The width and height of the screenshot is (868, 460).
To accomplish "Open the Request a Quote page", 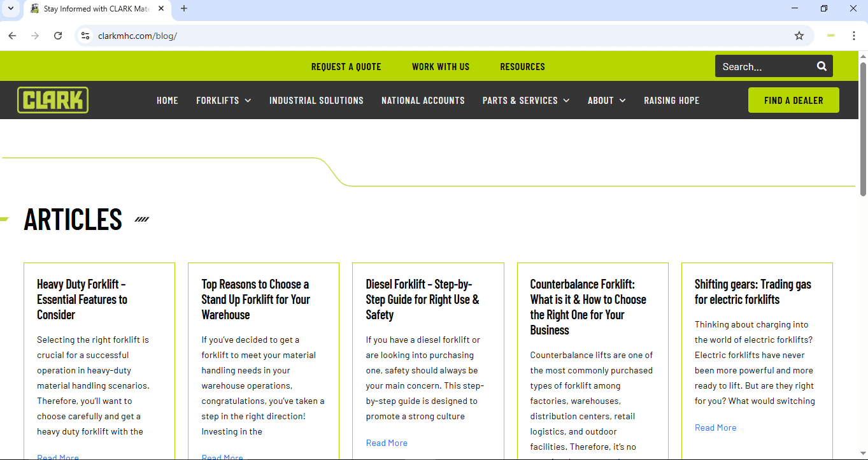I will point(346,66).
